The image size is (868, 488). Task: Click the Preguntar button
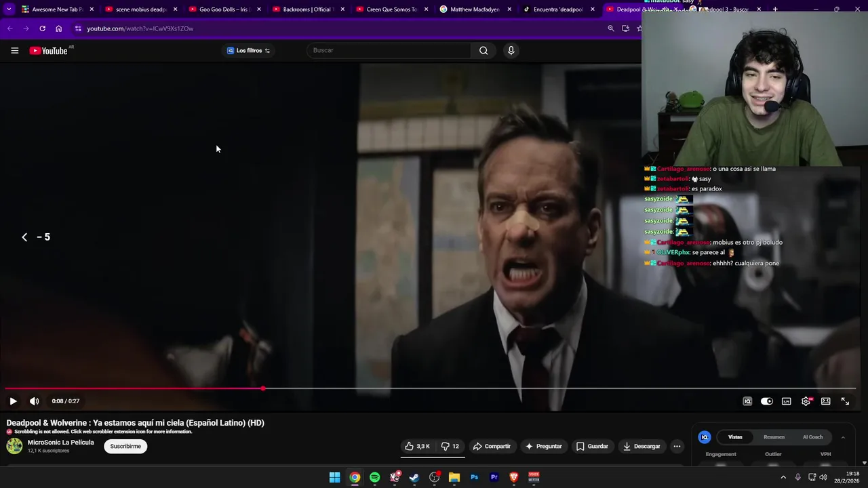coord(544,446)
